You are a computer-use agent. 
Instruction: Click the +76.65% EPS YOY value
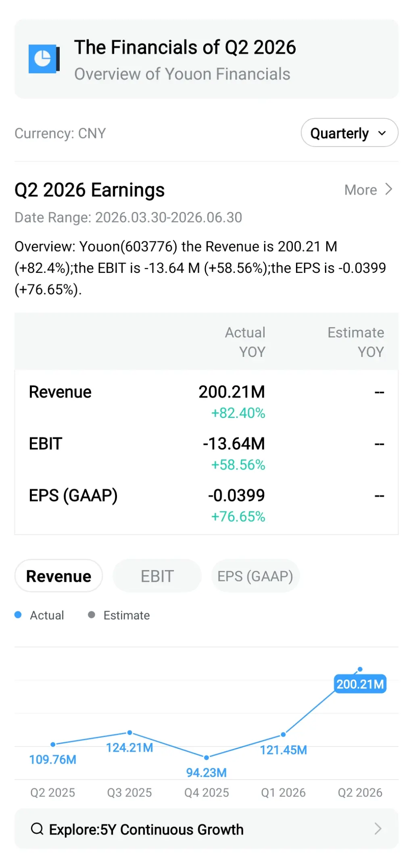[238, 516]
